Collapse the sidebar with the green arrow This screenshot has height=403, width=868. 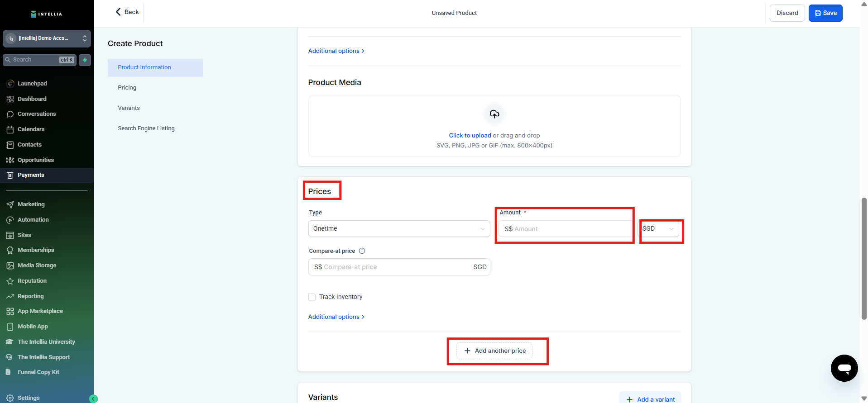(x=93, y=398)
